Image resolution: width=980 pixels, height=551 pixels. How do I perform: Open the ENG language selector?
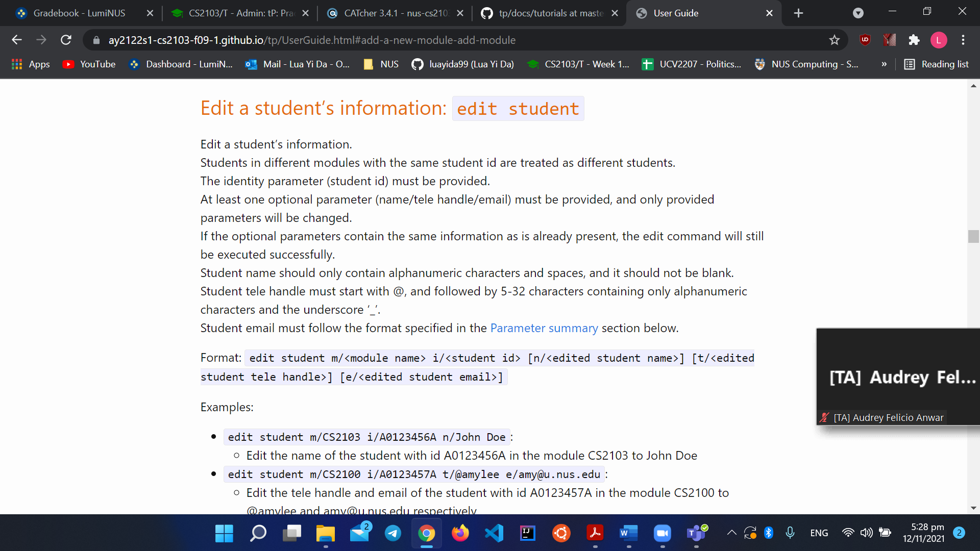click(x=819, y=533)
